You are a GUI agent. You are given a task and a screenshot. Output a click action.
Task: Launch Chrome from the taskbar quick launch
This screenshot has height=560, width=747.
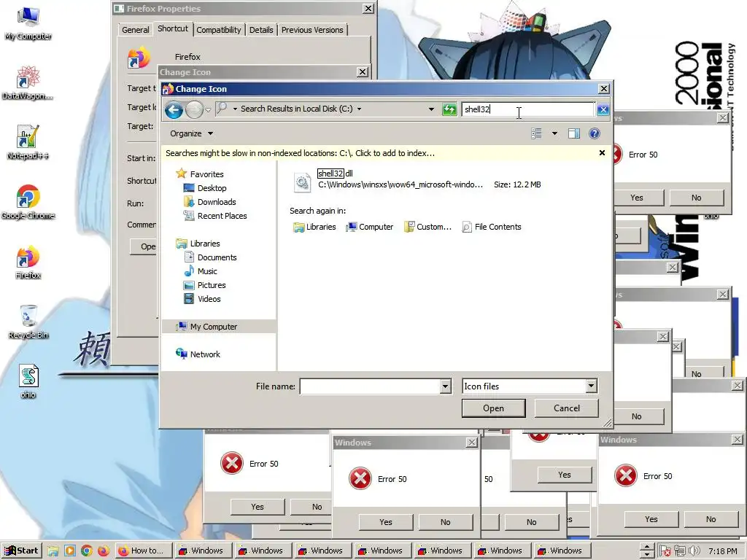[86, 551]
